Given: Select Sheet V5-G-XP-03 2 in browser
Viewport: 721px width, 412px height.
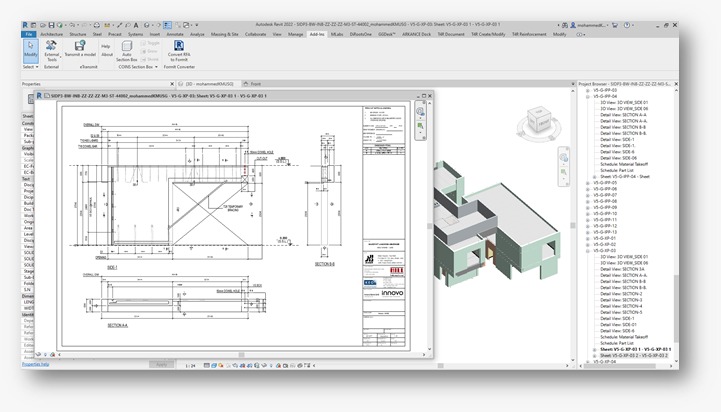Looking at the screenshot, I should pyautogui.click(x=634, y=355).
